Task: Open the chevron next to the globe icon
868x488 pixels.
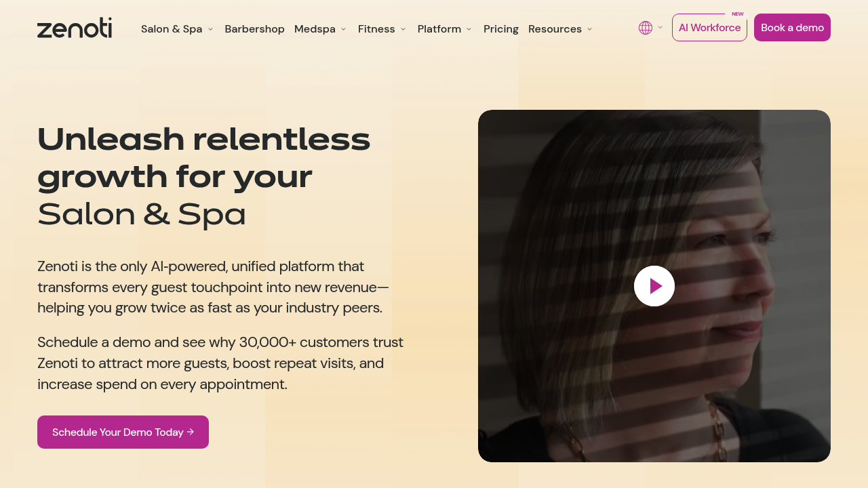Action: (659, 28)
